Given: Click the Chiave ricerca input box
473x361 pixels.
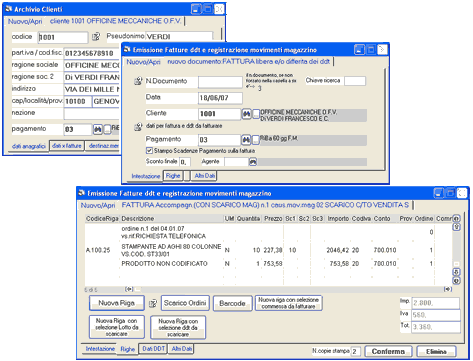Looking at the screenshot, I should coord(355,81).
